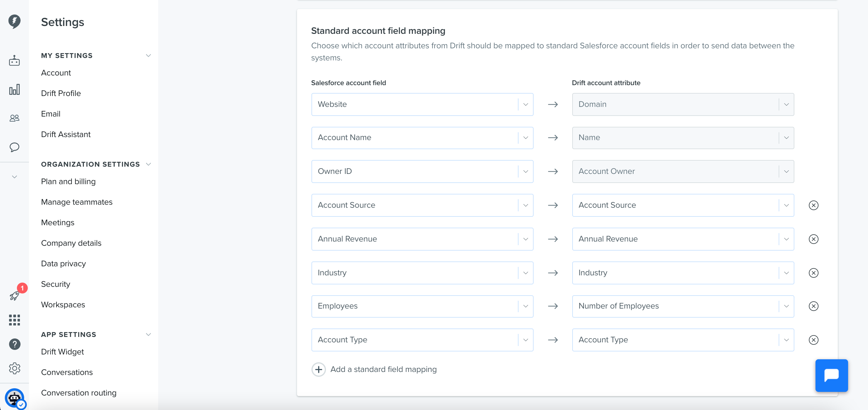Collapse the APP SETTINGS section

tap(148, 335)
